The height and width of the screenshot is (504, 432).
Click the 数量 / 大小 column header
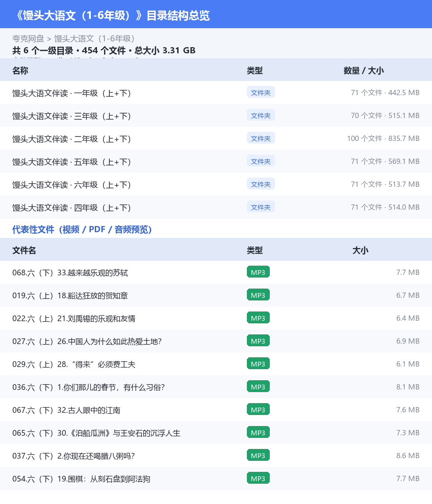pos(364,70)
